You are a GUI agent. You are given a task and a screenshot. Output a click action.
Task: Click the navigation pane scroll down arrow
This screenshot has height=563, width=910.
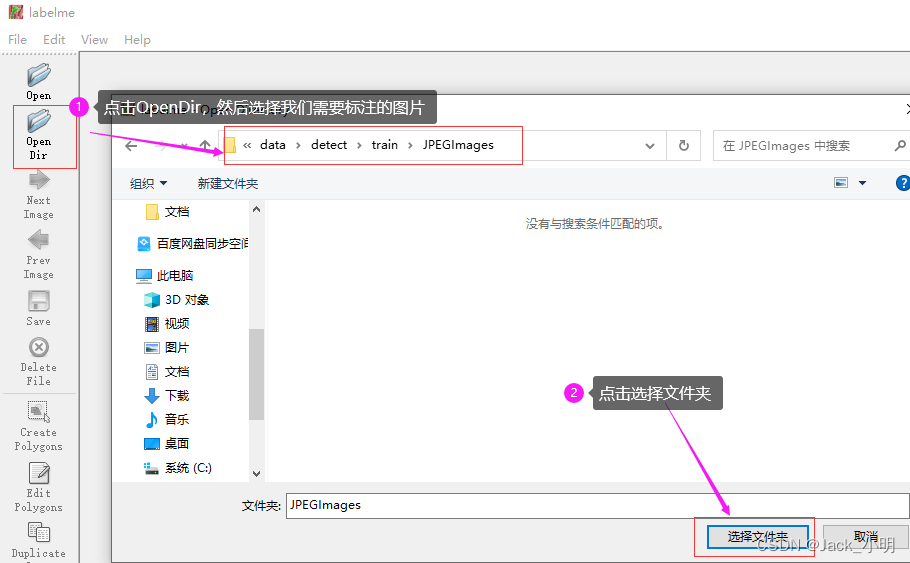pos(257,474)
